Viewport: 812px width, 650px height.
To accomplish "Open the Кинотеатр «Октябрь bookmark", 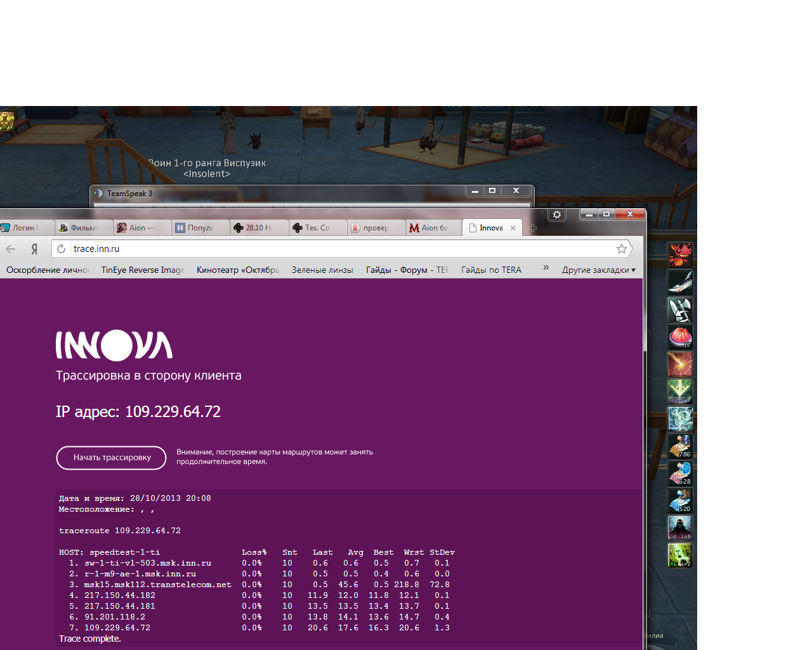I will (238, 270).
